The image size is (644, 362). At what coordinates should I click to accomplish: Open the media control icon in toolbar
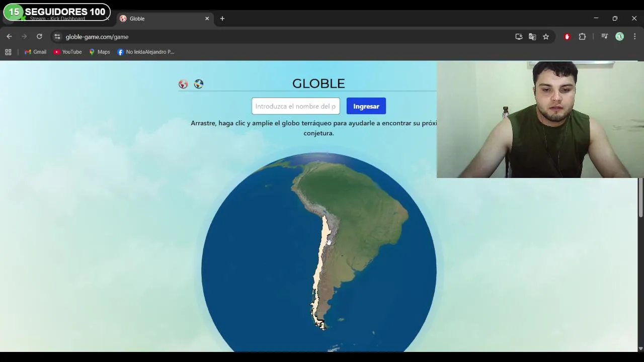604,37
